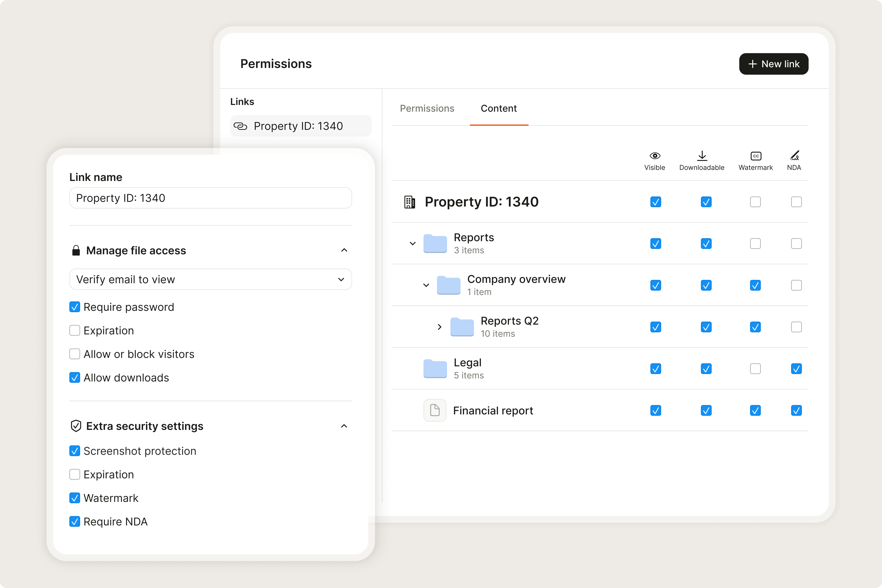This screenshot has width=882, height=588.
Task: Create a New link
Action: [774, 64]
